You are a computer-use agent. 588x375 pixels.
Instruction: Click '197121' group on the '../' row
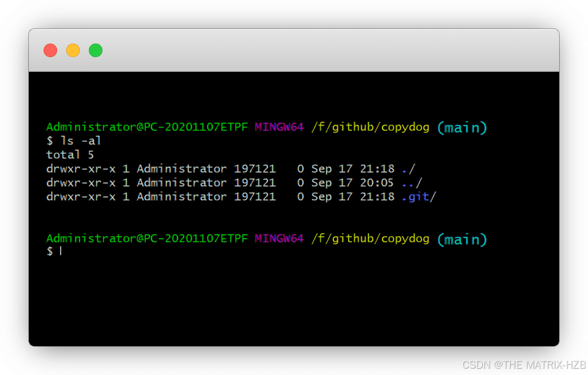(255, 183)
